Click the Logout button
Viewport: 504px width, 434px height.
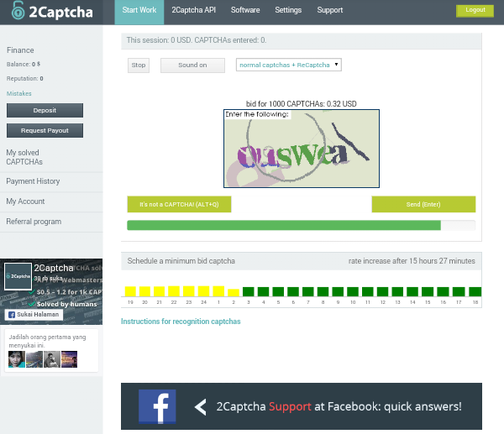click(475, 11)
